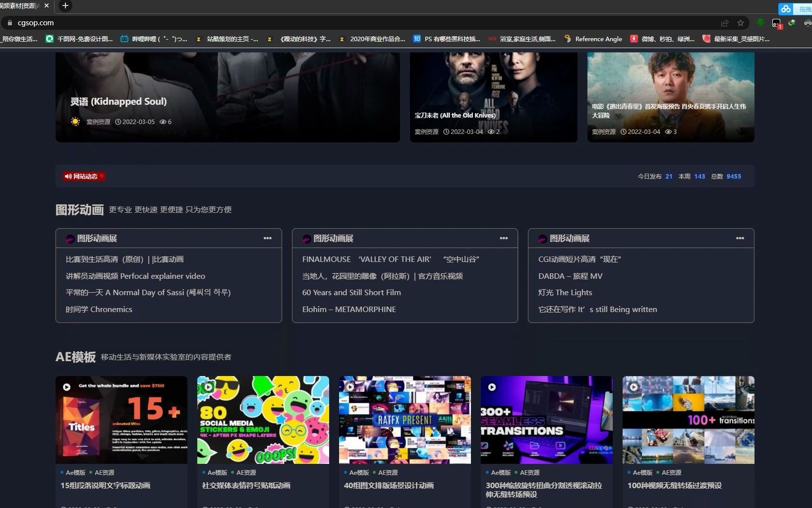This screenshot has height=508, width=812.
Task: Open extension with red badge 1
Action: click(x=776, y=23)
